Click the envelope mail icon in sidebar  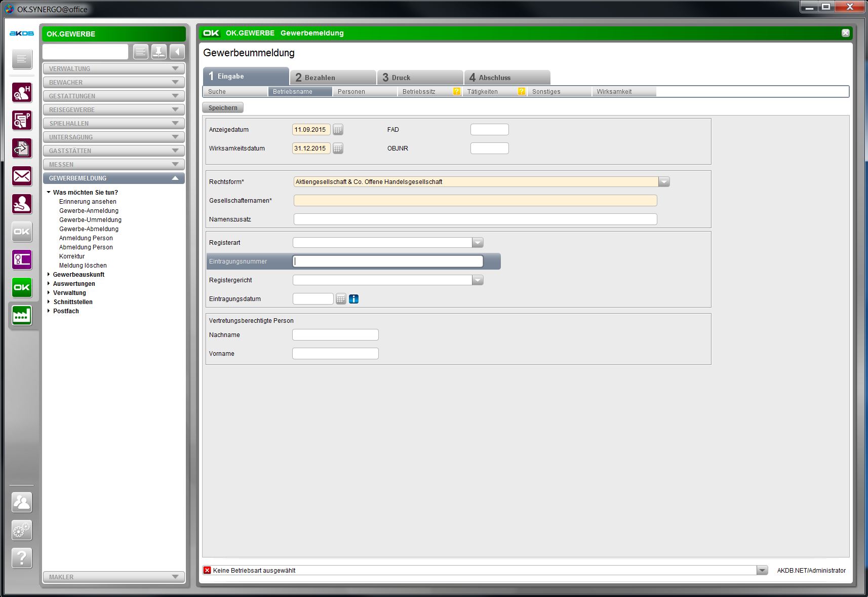click(x=22, y=176)
